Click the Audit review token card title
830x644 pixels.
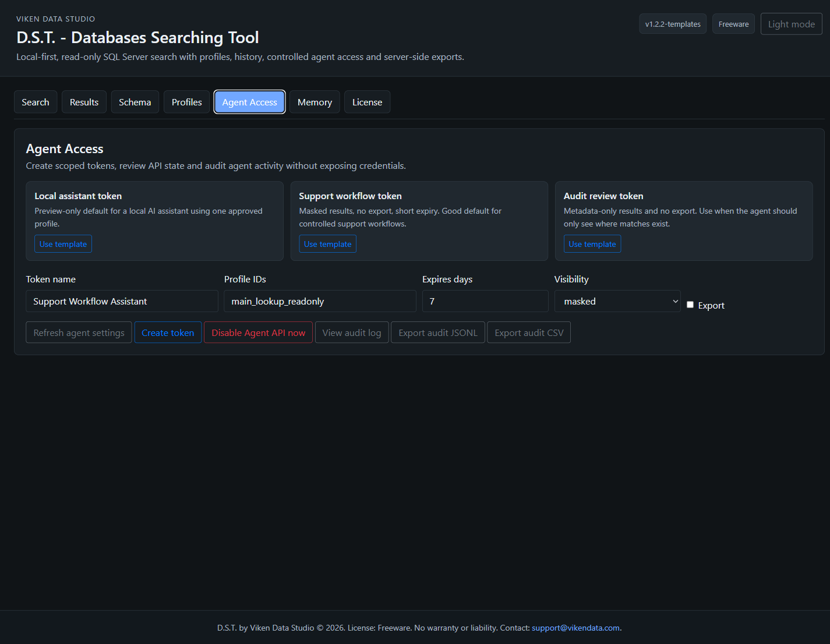(603, 196)
